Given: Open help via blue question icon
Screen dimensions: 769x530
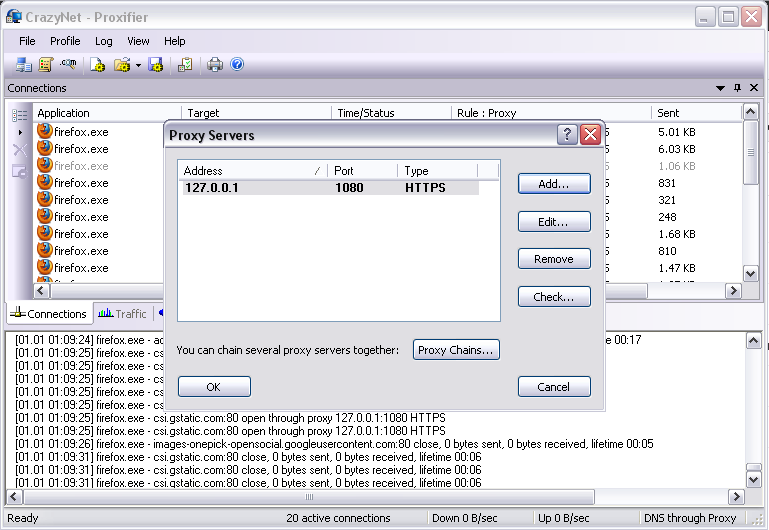Looking at the screenshot, I should click(237, 64).
